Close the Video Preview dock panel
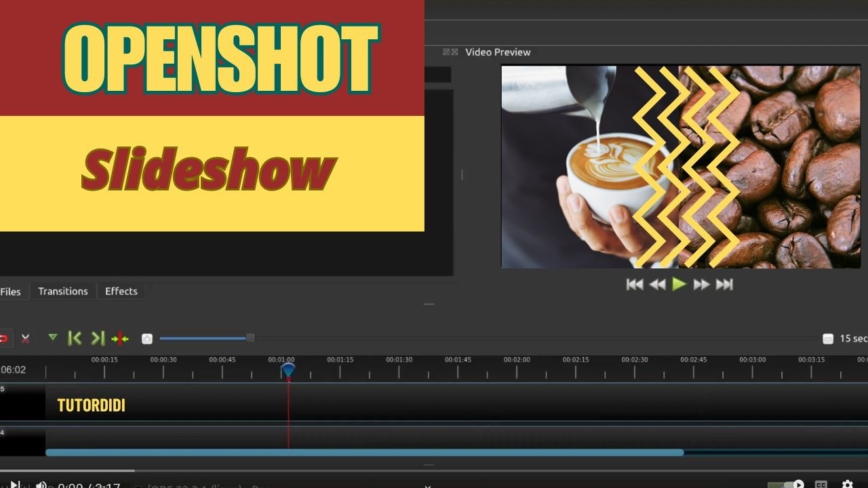Screen dimensions: 868x488 point(454,52)
